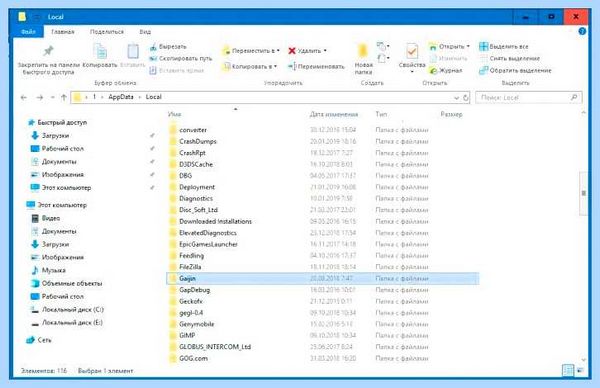This screenshot has height=388, width=600.
Task: Sort by Имя column header
Action: coord(174,114)
